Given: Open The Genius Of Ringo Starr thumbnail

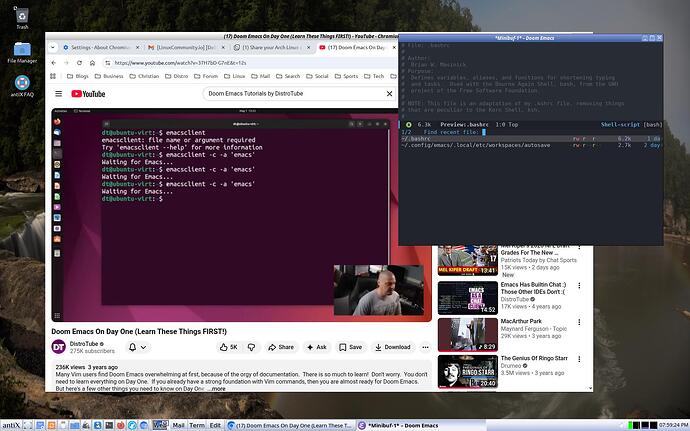Looking at the screenshot, I should coord(467,372).
